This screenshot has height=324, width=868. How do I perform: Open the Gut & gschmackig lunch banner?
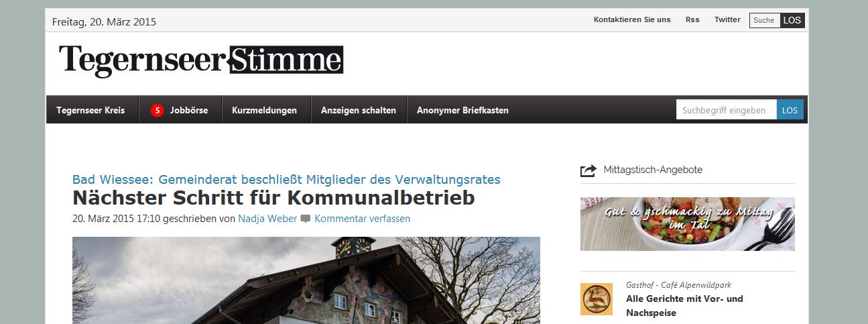pos(688,224)
